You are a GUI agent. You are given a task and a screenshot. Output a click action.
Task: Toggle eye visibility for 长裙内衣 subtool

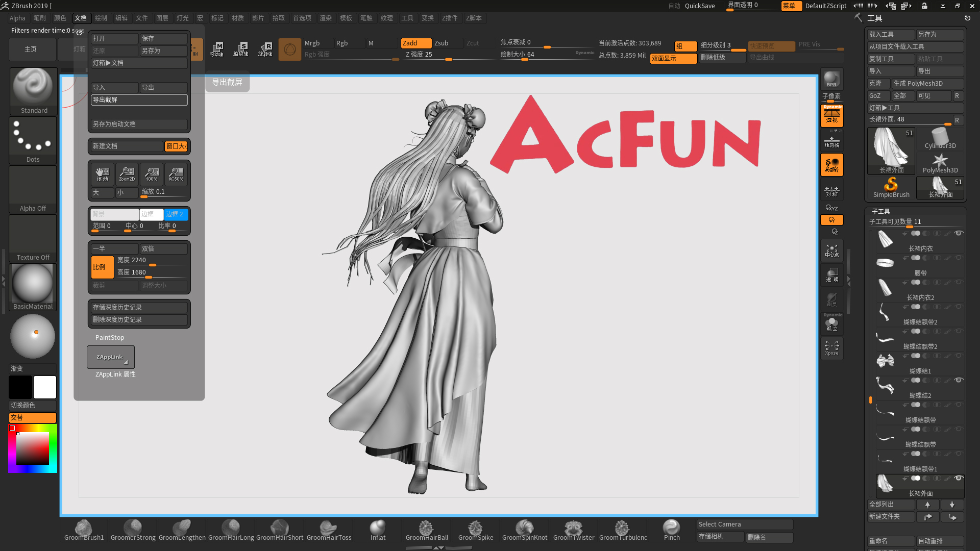point(959,233)
